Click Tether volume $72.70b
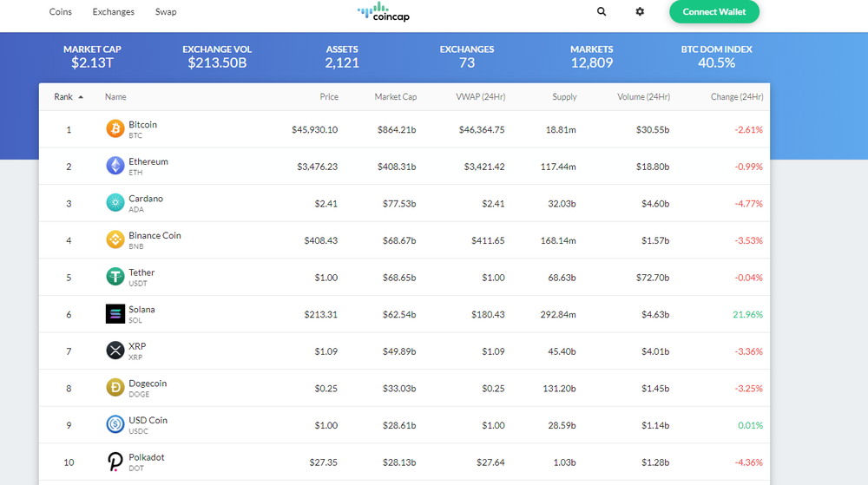The width and height of the screenshot is (868, 485). click(x=653, y=278)
